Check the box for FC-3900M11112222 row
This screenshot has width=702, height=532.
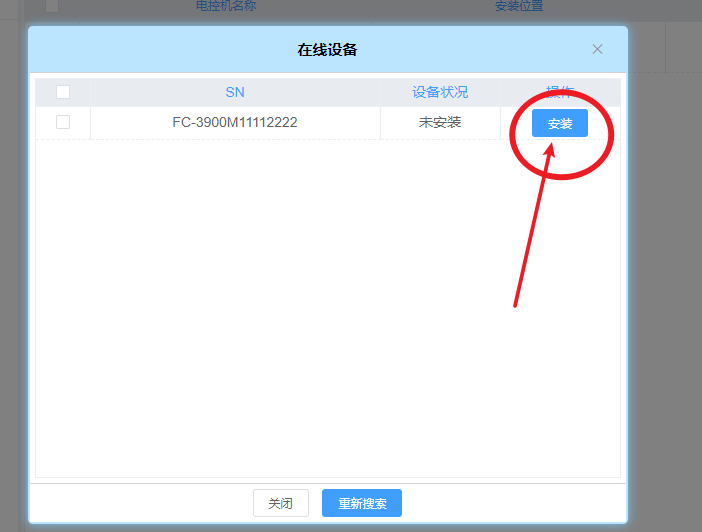click(63, 122)
